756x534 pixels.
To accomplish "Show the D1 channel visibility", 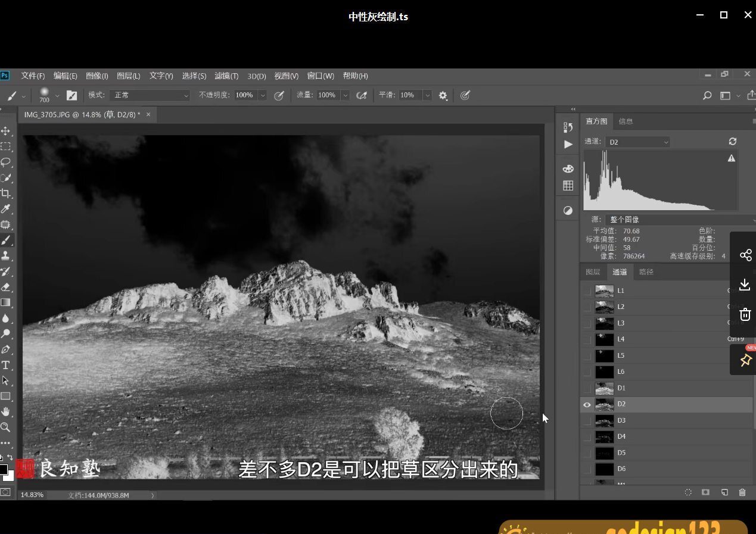I will click(x=587, y=388).
